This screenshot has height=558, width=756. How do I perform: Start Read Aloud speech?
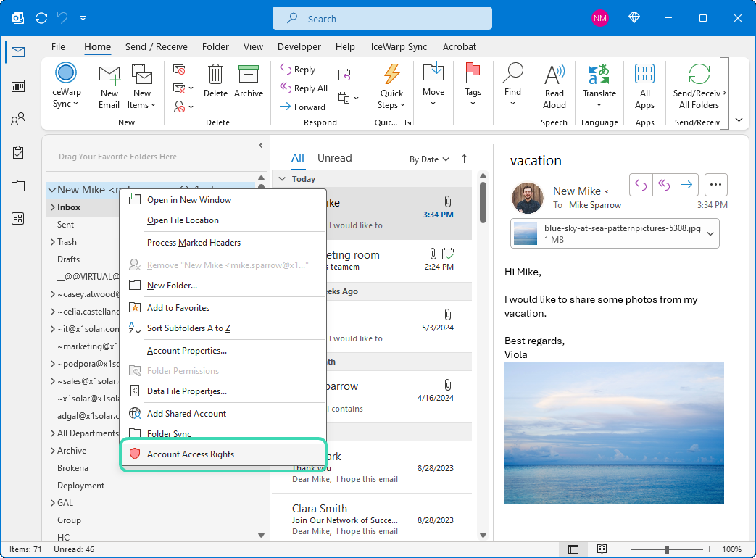(x=554, y=87)
